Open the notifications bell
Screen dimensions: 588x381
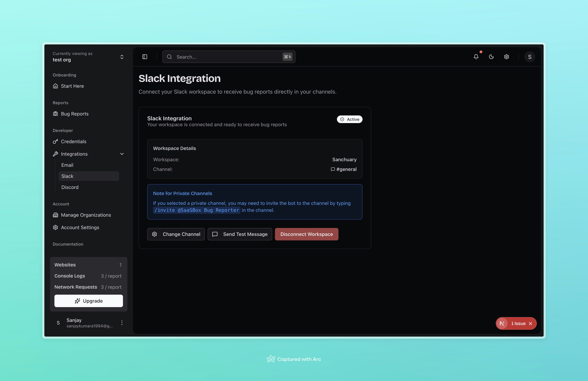click(x=476, y=57)
